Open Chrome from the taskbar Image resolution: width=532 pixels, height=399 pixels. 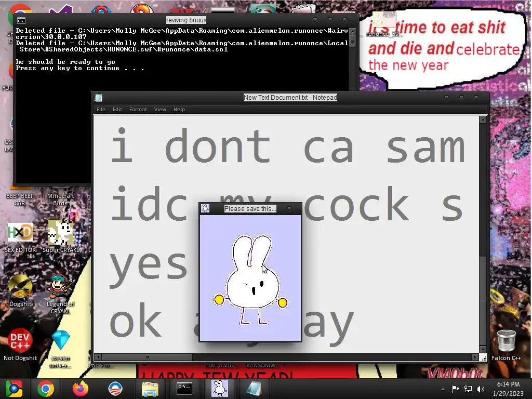pos(46,389)
